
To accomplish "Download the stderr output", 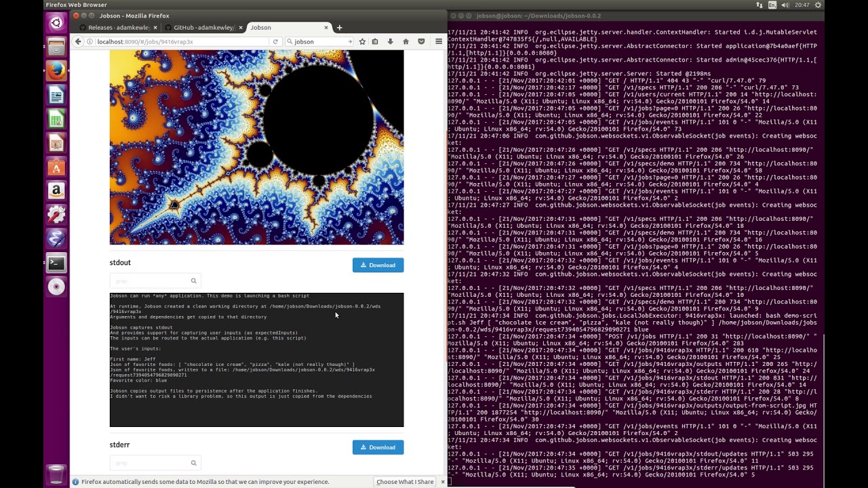I will (x=378, y=447).
